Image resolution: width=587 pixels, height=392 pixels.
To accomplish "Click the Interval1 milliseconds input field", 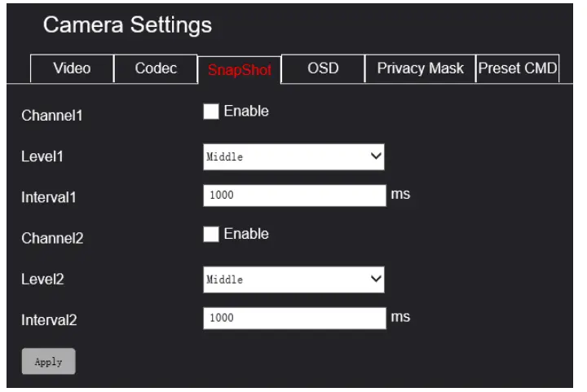I will pos(293,196).
